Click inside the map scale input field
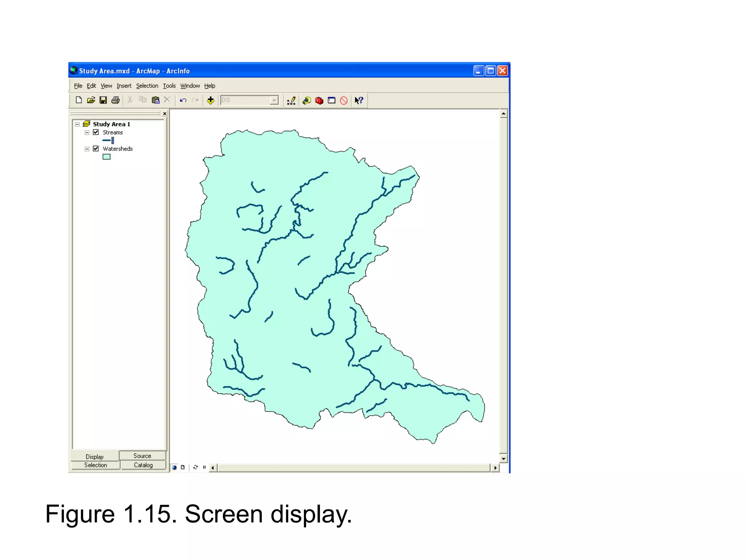This screenshot has width=747, height=560. 245,100
